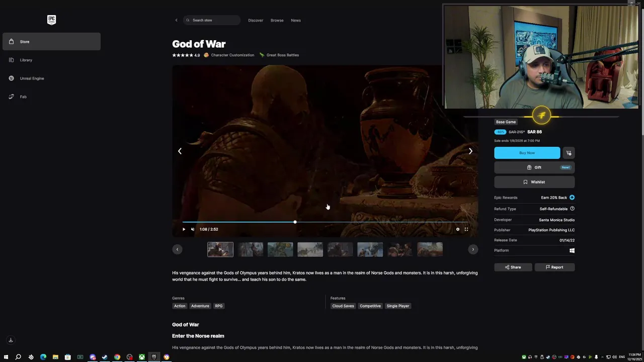
Task: Select the first trailer thumbnail
Action: pyautogui.click(x=220, y=249)
